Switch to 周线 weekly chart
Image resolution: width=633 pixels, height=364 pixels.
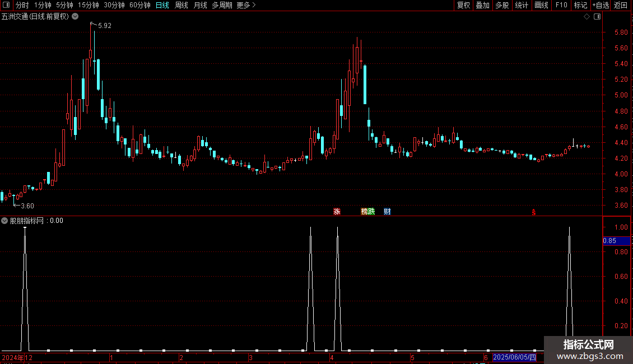click(181, 5)
